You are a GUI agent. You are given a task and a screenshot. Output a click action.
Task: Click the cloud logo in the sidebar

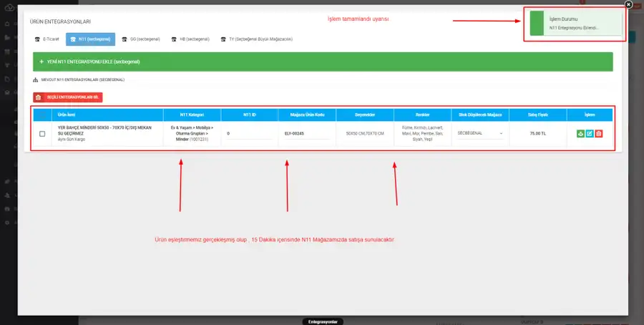[x=9, y=7]
